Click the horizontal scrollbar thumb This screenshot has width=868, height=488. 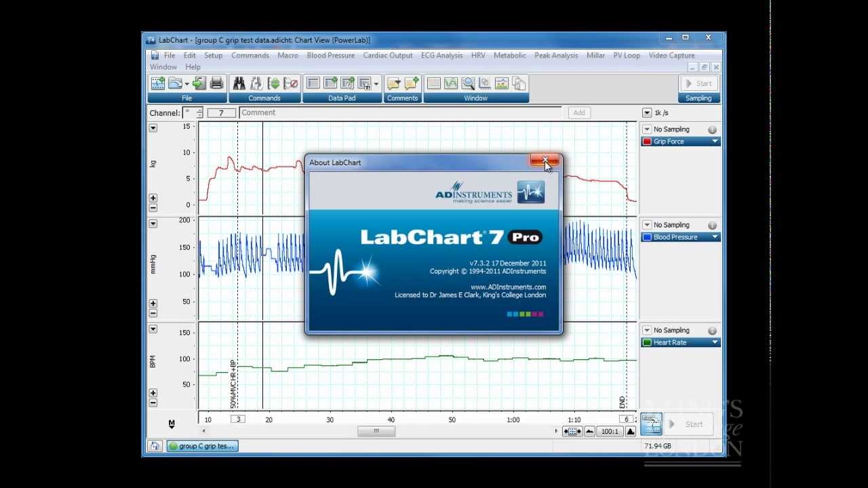(x=376, y=431)
